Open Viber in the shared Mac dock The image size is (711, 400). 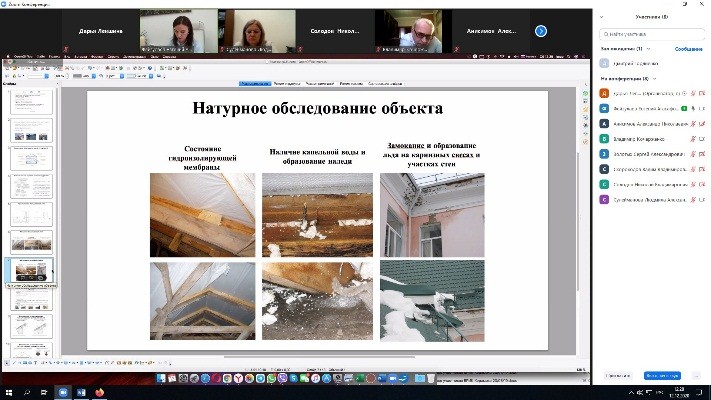click(x=282, y=378)
